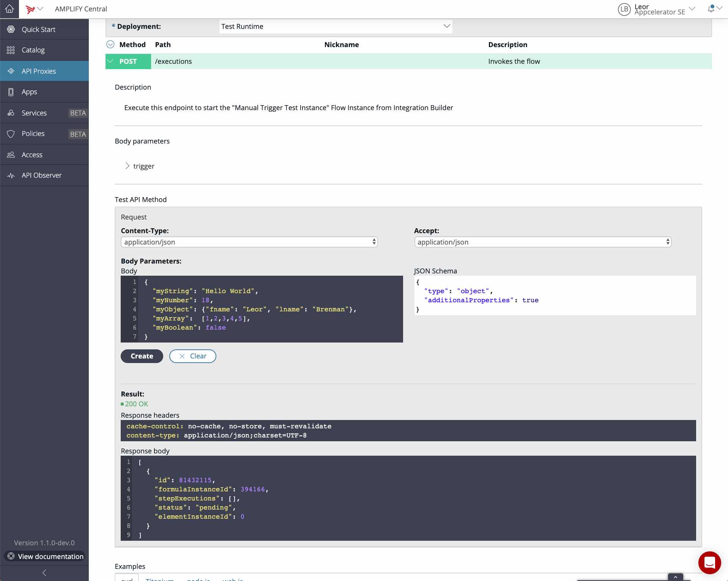Screen dimensions: 728x581
Task: Click the Home icon in the top bar
Action: (9, 9)
